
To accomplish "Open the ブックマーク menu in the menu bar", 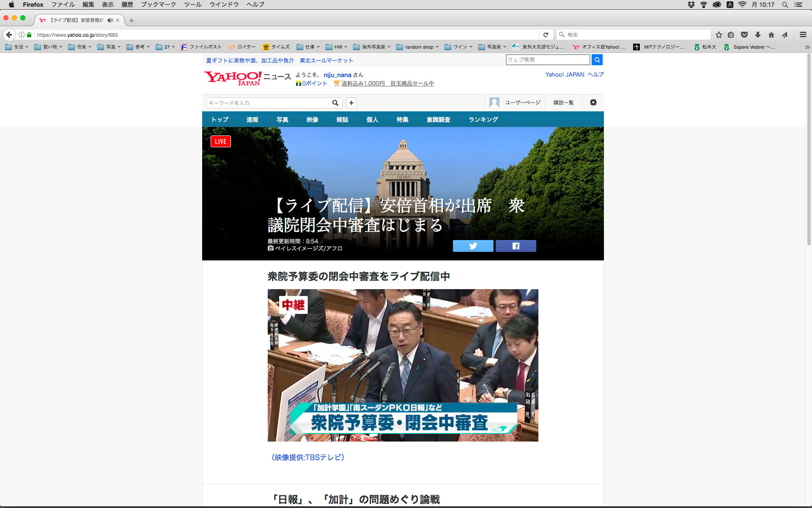I will [x=158, y=5].
